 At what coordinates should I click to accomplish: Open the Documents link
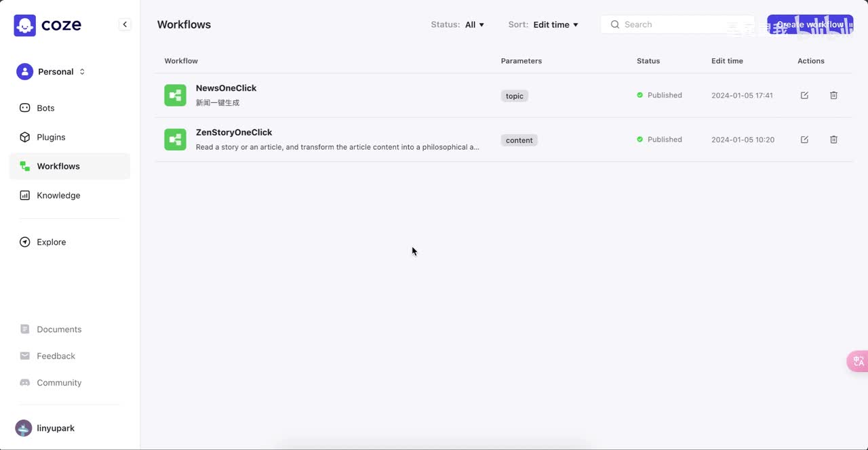[59, 329]
